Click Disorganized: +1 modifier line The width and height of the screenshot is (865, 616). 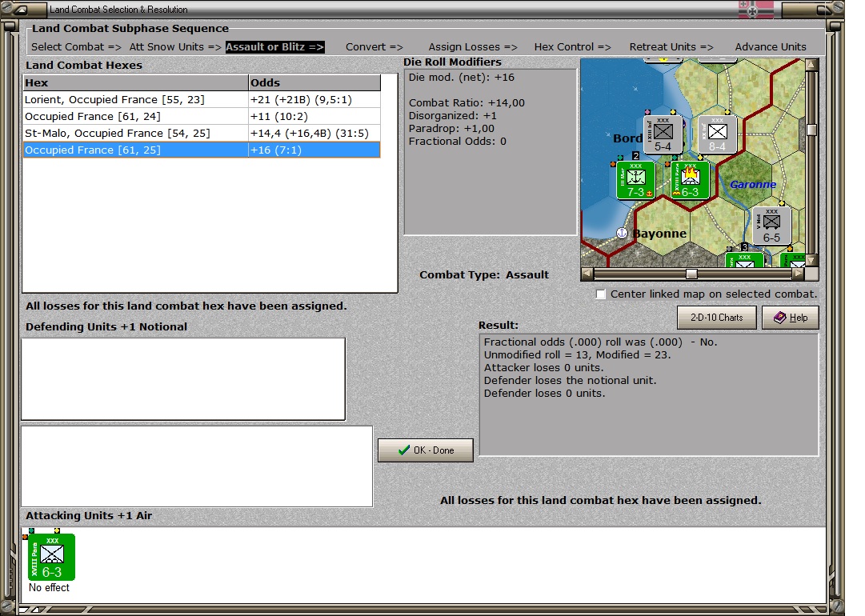coord(452,116)
